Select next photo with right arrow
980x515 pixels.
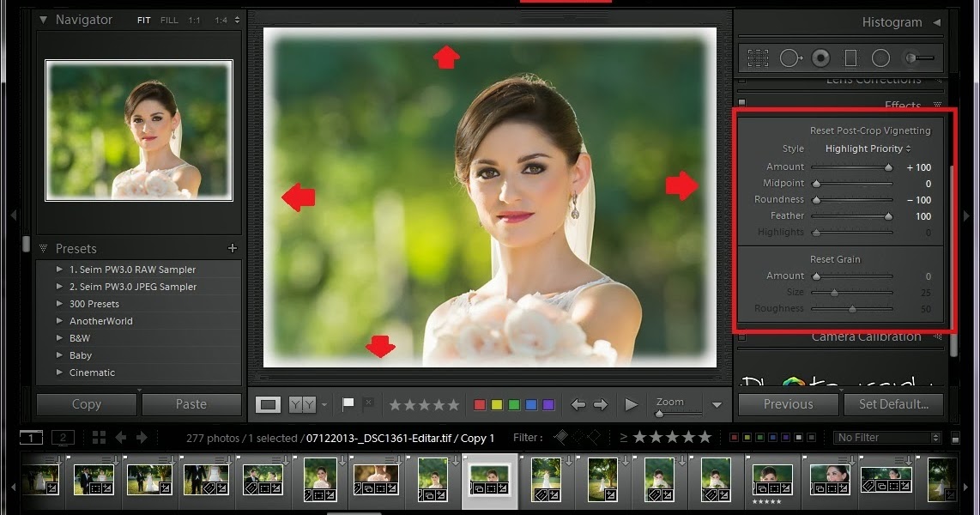pos(601,405)
